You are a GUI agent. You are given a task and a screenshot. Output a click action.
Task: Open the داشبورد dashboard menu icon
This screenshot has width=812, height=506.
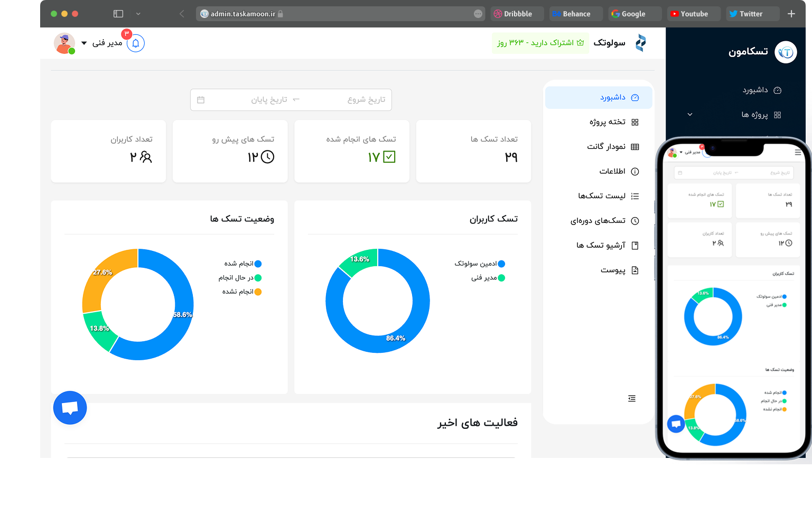tap(634, 97)
